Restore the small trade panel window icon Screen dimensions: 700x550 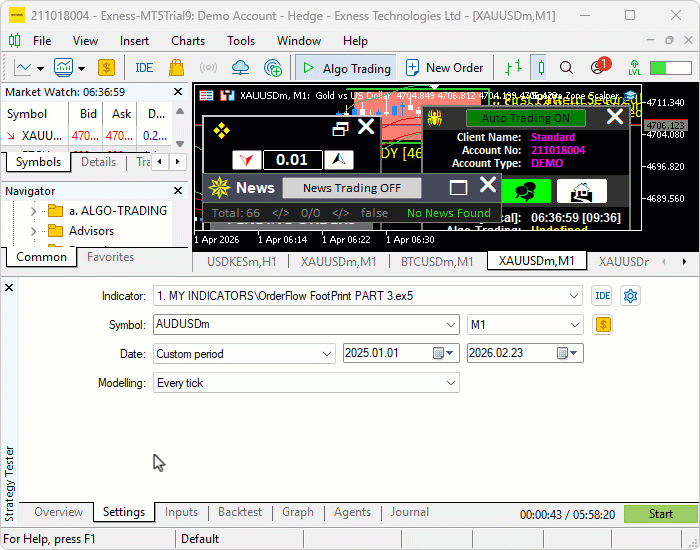point(340,129)
